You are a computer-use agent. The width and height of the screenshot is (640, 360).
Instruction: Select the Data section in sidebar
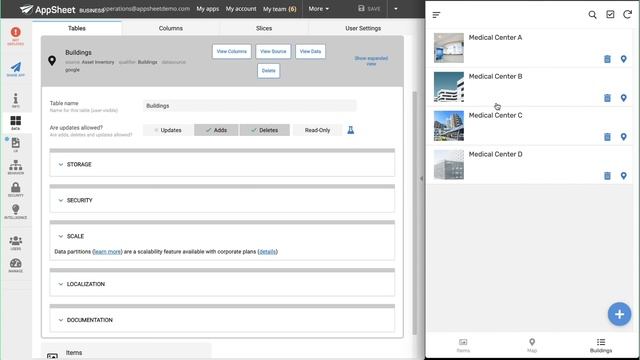tap(16, 122)
